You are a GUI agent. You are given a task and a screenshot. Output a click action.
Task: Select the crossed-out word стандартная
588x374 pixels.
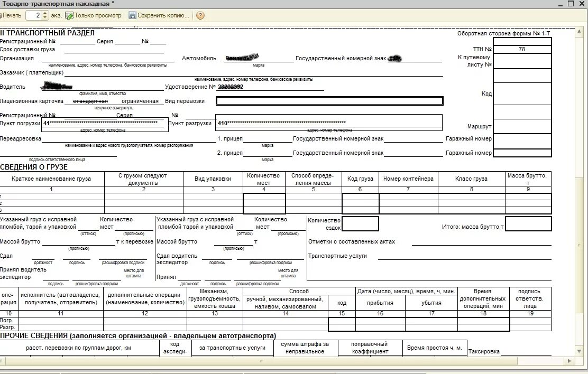point(90,101)
